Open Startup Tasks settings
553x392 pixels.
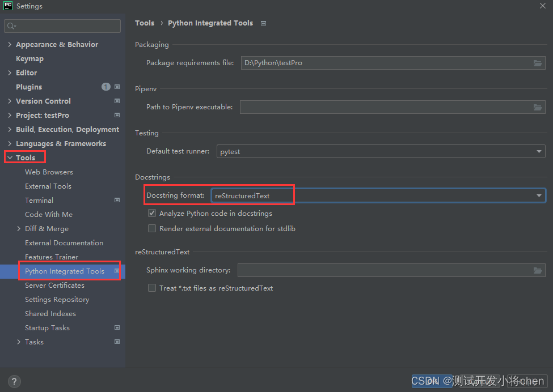47,327
